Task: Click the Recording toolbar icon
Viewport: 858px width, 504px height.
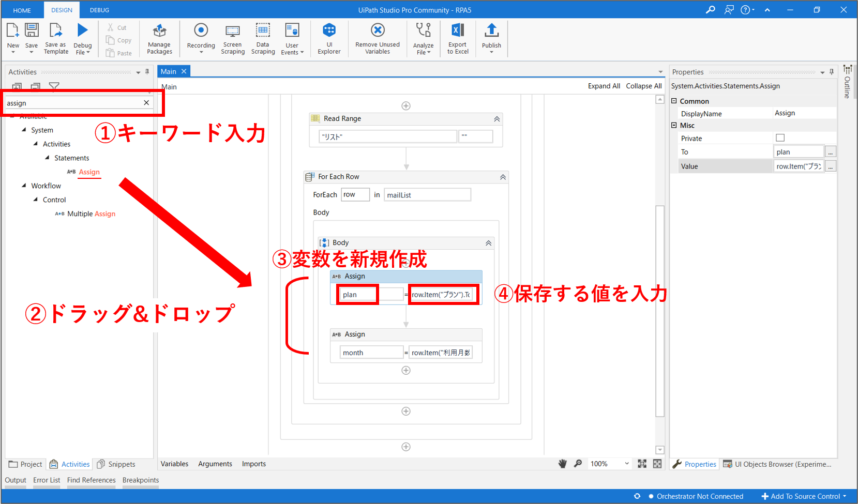Action: (201, 31)
